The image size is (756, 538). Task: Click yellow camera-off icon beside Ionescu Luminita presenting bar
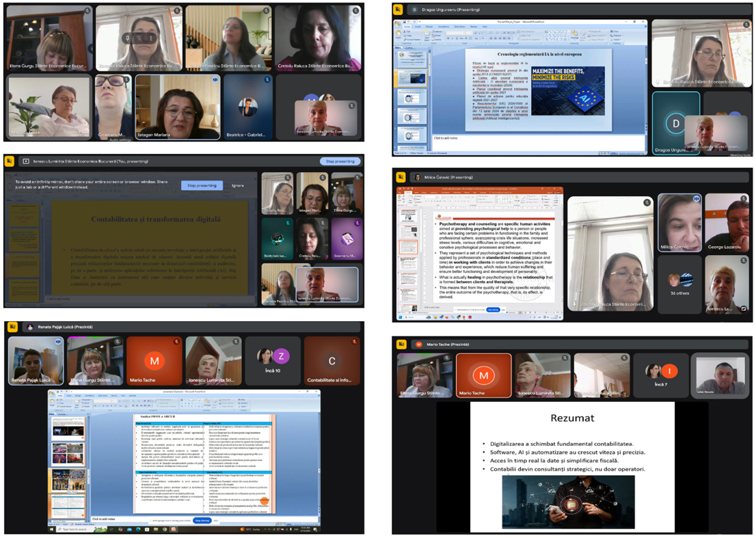coord(9,161)
